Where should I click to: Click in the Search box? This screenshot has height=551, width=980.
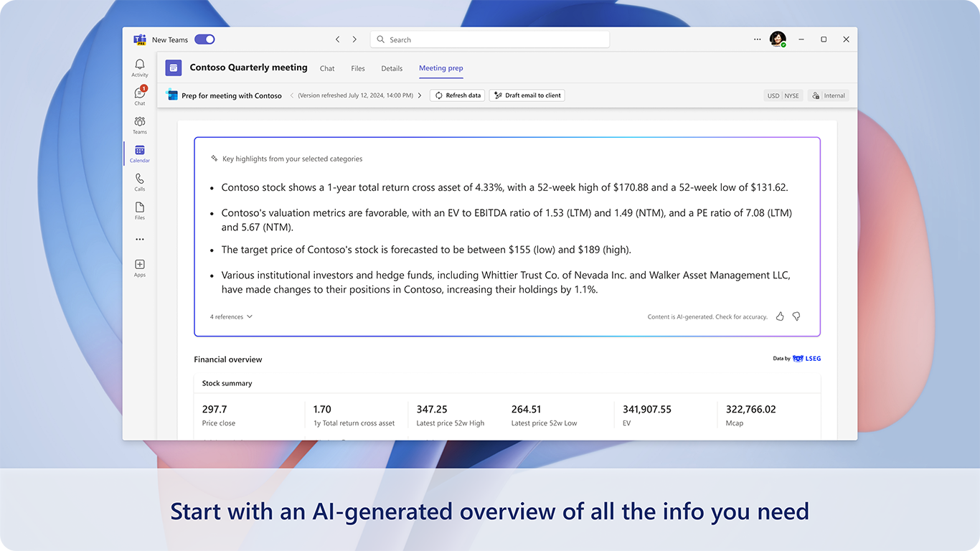[x=490, y=39]
